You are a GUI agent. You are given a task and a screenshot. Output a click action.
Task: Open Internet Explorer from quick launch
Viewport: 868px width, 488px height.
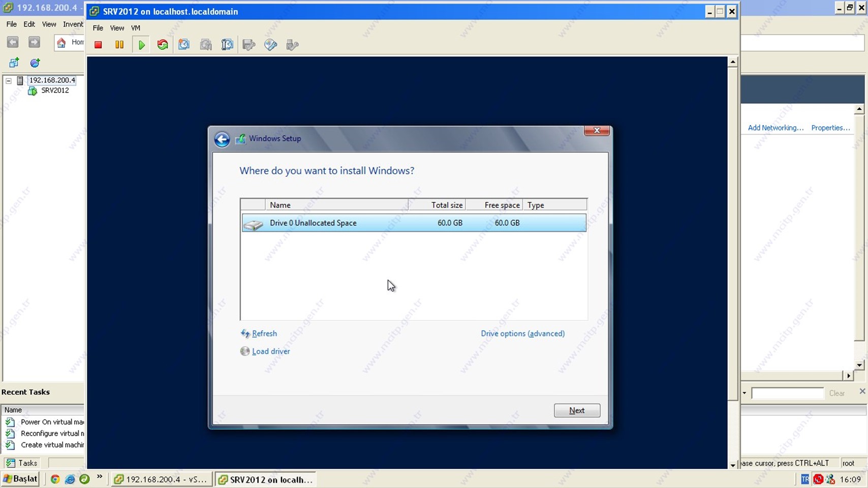point(70,479)
